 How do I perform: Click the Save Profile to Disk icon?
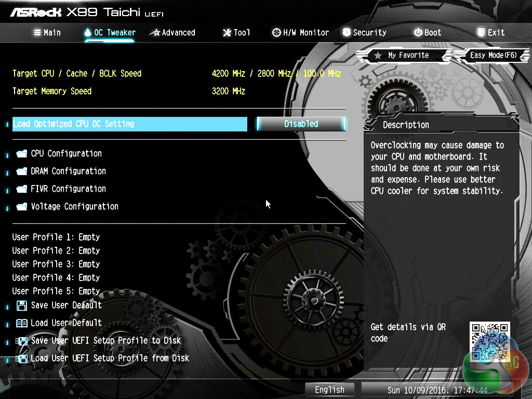click(x=22, y=341)
